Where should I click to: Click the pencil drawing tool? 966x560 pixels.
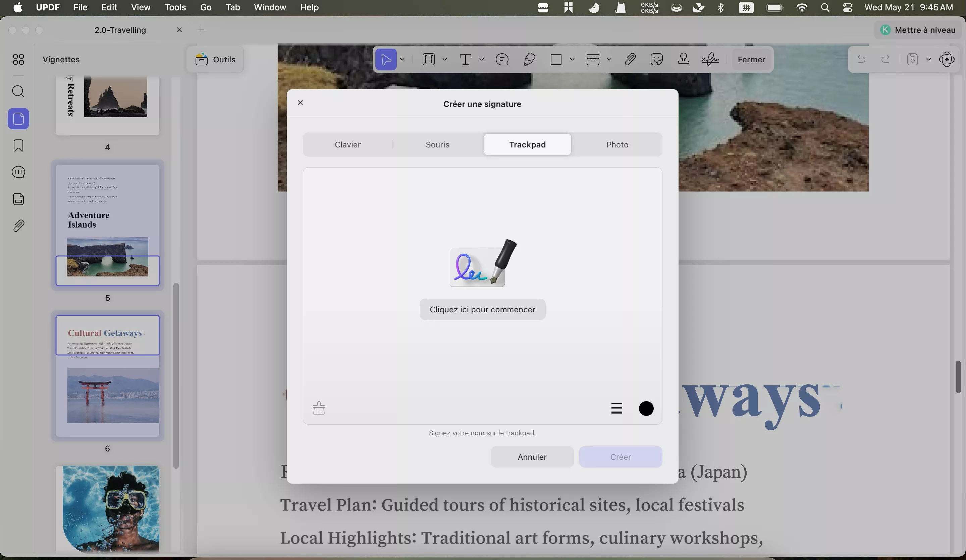coord(529,59)
